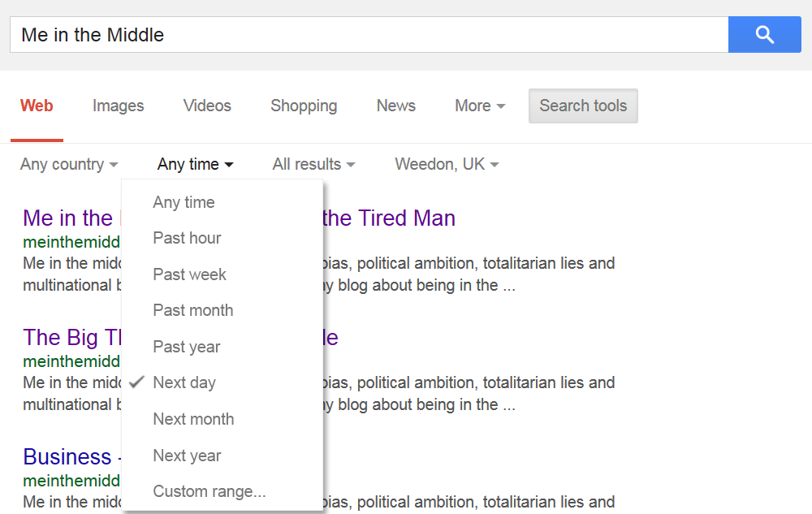Collapse the Any time filter dropdown
Viewport: 812px width, 514px height.
tap(195, 164)
